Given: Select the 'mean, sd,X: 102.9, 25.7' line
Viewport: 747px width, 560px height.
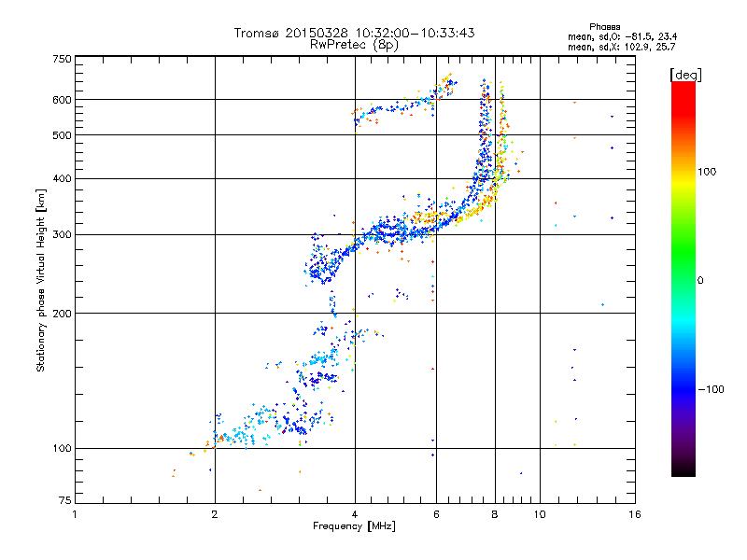Looking at the screenshot, I should pos(621,47).
